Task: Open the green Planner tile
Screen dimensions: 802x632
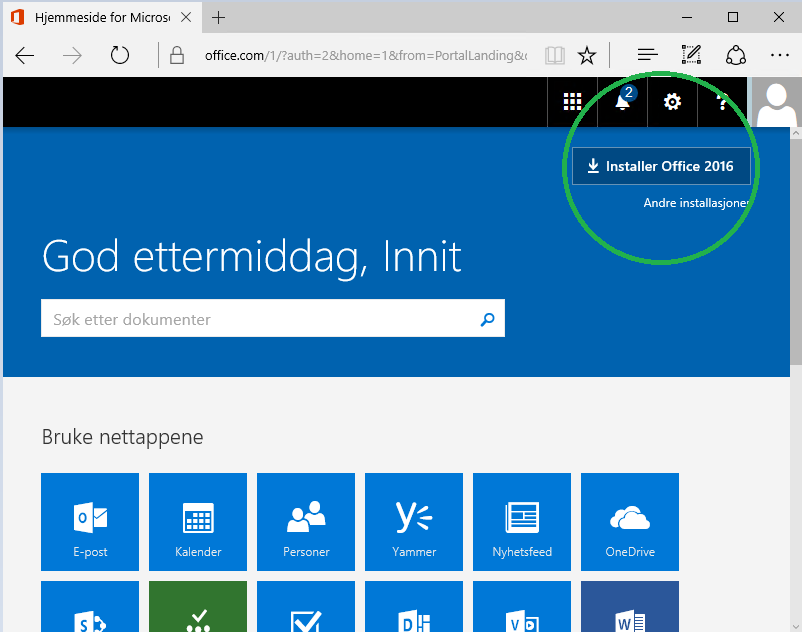Action: (198, 606)
